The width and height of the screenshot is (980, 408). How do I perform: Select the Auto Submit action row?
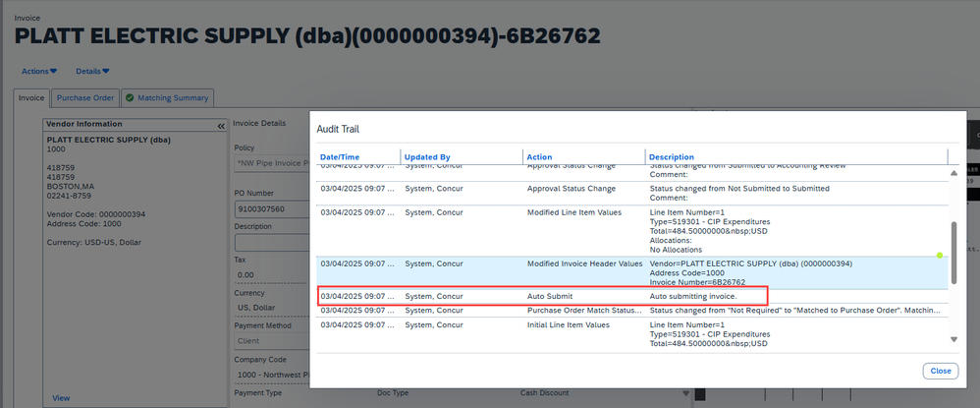631,296
